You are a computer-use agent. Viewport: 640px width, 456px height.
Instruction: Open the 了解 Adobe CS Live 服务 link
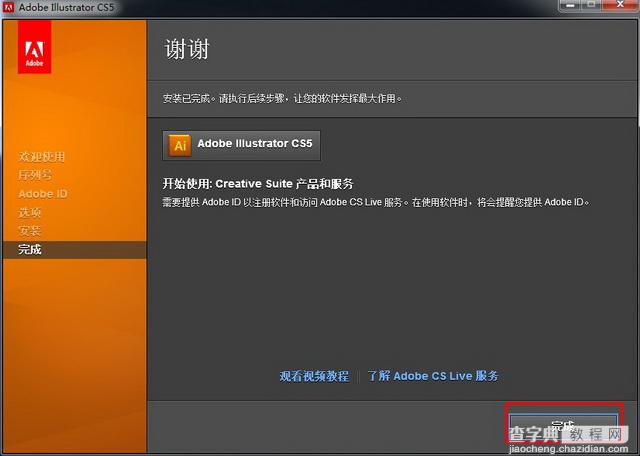(433, 376)
